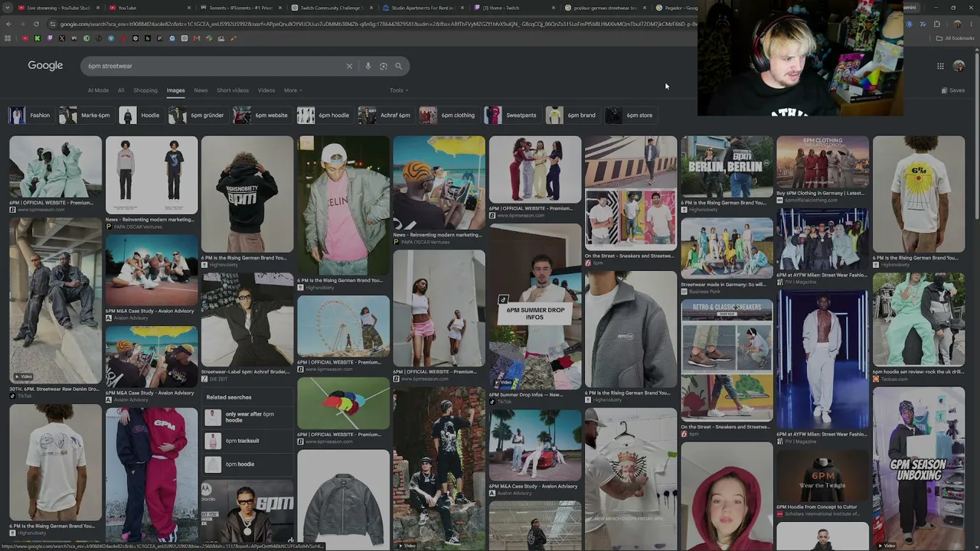The image size is (980, 551).
Task: Expand the More dropdown
Action: [292, 90]
